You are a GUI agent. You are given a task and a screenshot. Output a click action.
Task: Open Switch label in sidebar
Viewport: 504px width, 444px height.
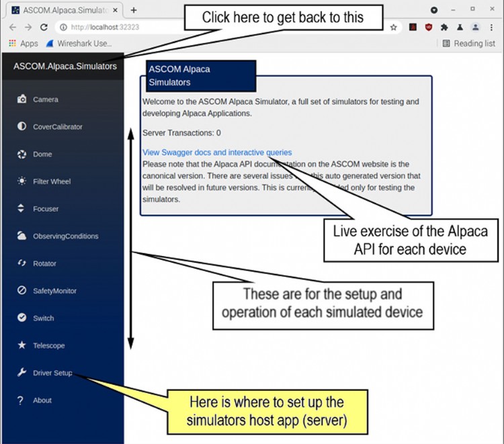pos(44,318)
